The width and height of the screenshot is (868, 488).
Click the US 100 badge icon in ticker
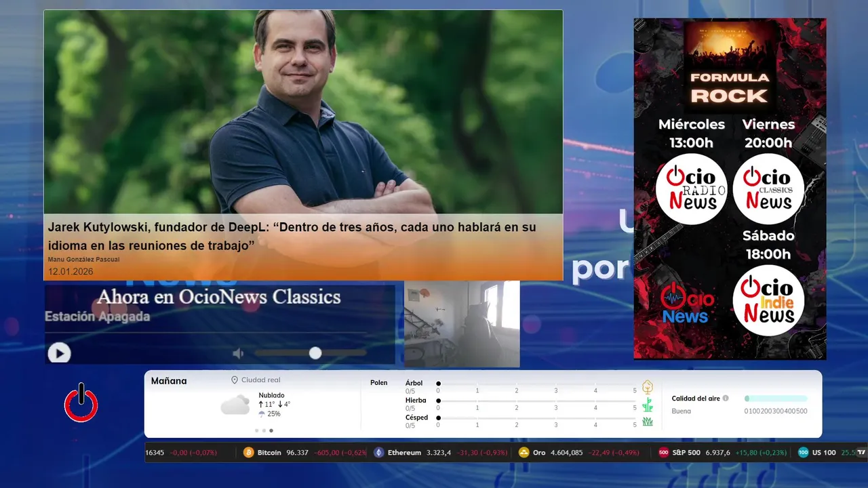(804, 453)
